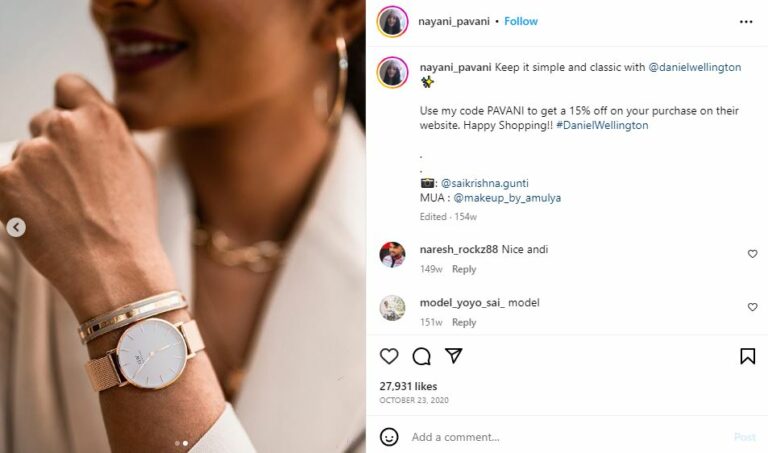The width and height of the screenshot is (768, 453).
Task: Open naresh_rockz88's profile picture
Action: click(x=392, y=255)
